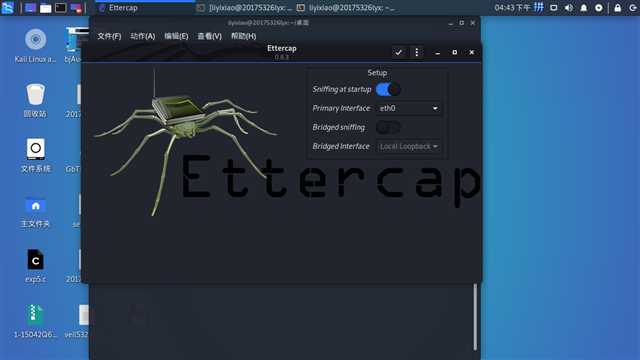Image resolution: width=640 pixels, height=360 pixels.
Task: Select the exp5.c file icon
Action: pos(36,266)
